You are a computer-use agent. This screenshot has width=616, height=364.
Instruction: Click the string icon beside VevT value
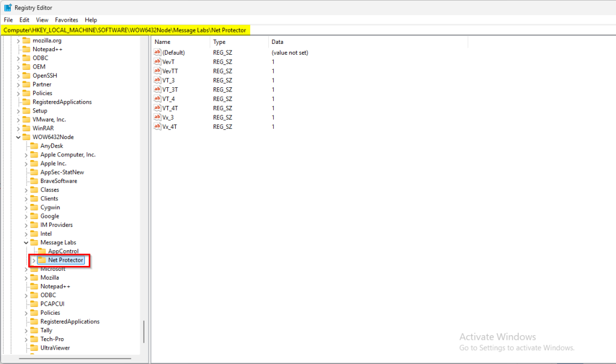(158, 62)
